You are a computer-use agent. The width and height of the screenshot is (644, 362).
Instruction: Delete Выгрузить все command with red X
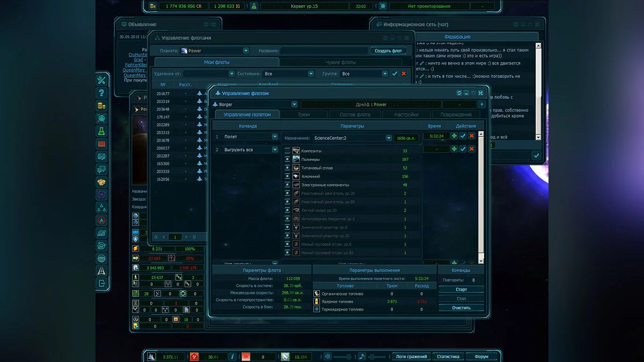471,149
